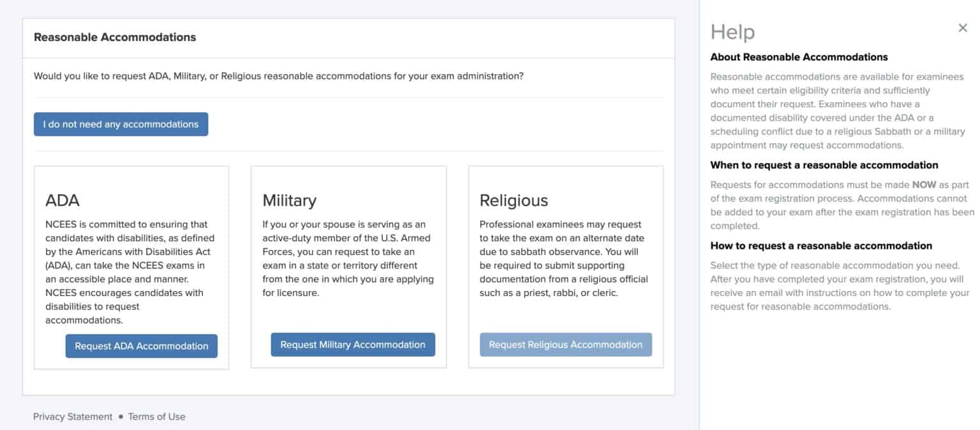The image size is (980, 430).
Task: Select the Religious card heading
Action: pos(514,200)
